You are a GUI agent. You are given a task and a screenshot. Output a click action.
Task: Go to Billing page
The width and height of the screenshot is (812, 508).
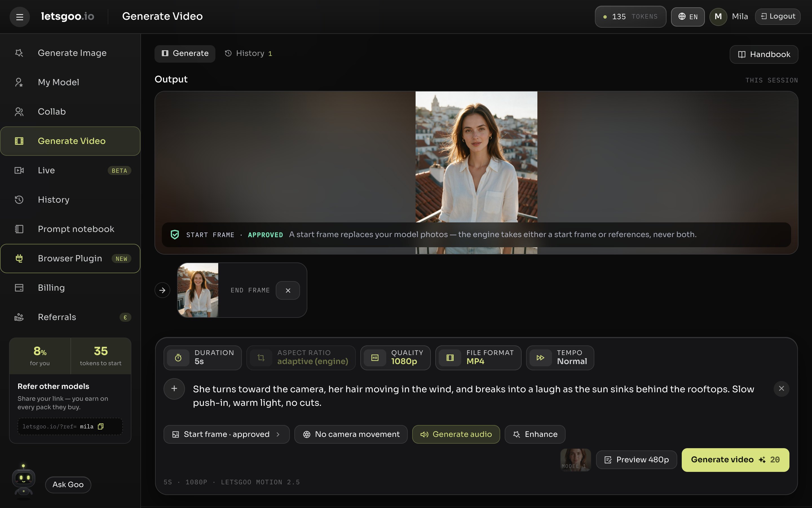coord(70,288)
